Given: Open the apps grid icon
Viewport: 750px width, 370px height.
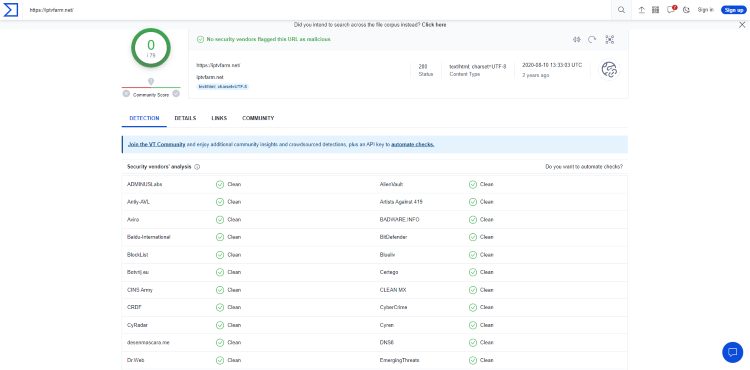Looking at the screenshot, I should coord(655,10).
